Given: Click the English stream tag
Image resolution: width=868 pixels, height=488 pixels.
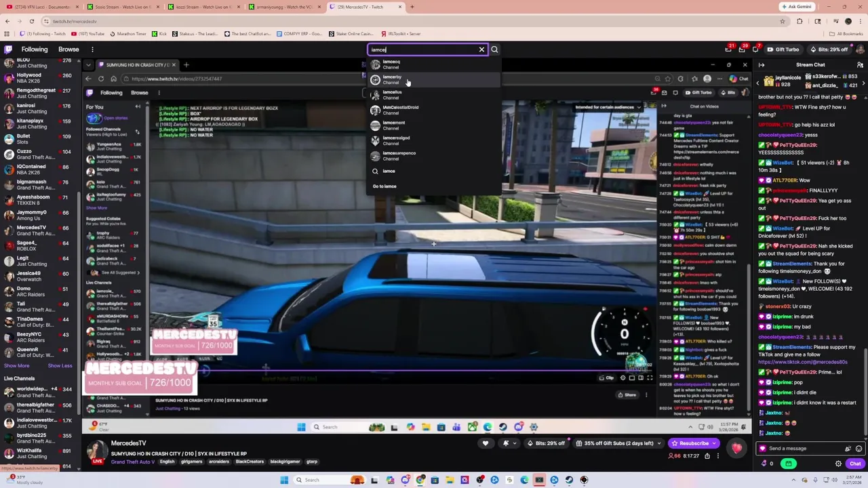Looking at the screenshot, I should coord(167,462).
